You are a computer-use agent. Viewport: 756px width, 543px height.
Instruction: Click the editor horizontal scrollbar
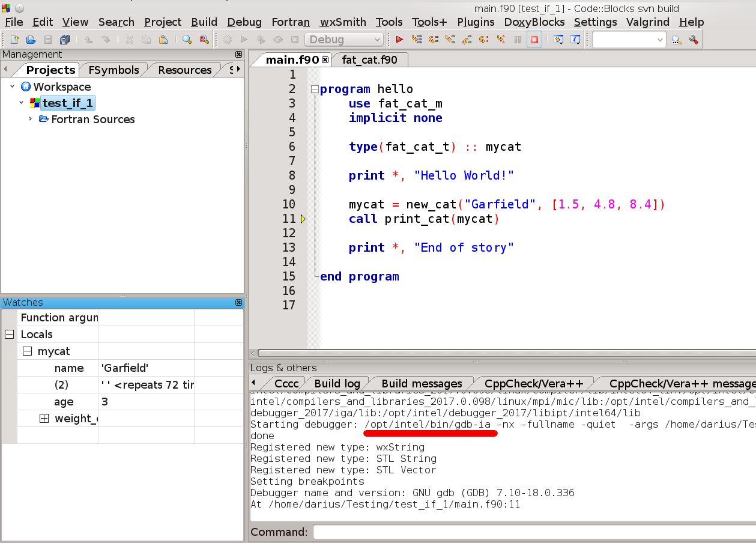pyautogui.click(x=506, y=353)
